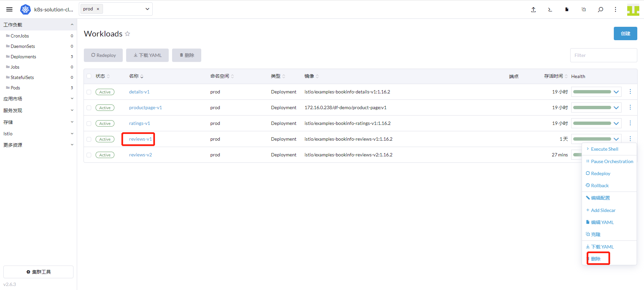Open the three-dot menu for details-v1

(630, 91)
